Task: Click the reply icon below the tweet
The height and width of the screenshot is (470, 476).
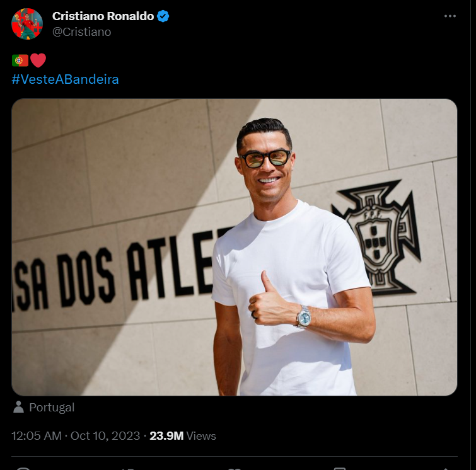Action: point(23,469)
